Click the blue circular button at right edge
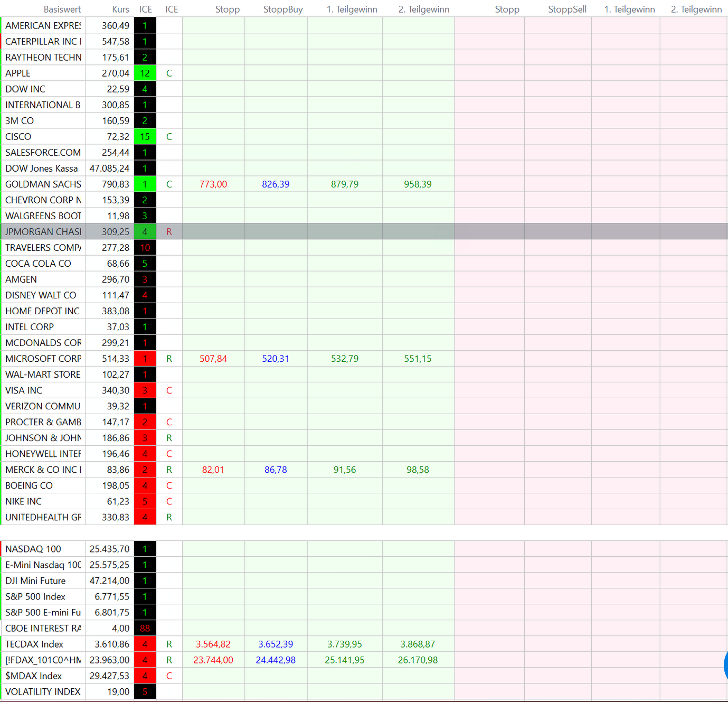 click(x=725, y=665)
